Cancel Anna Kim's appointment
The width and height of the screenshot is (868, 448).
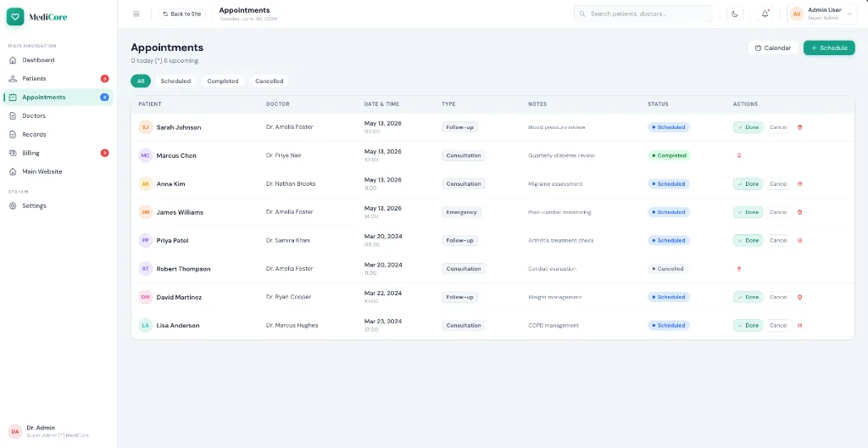(x=778, y=184)
